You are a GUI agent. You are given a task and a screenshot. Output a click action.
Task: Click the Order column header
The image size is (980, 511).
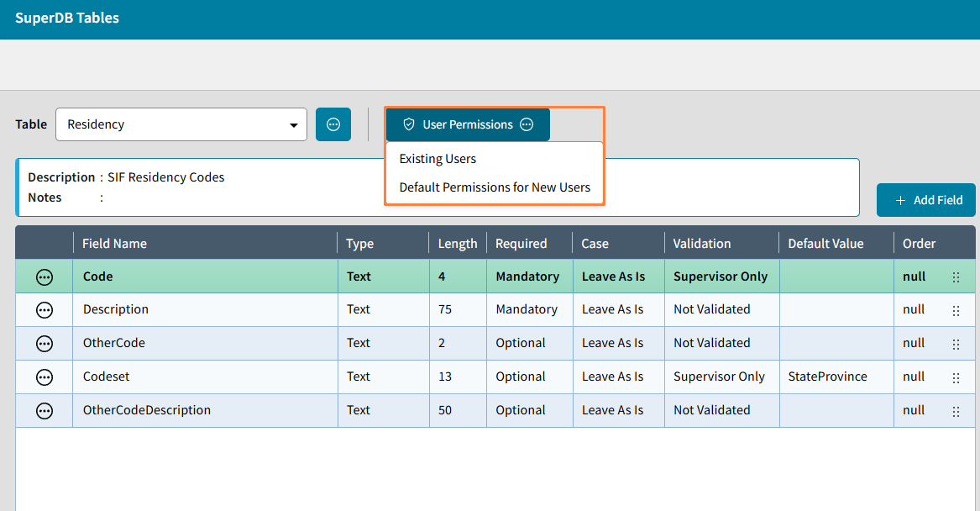click(x=919, y=243)
